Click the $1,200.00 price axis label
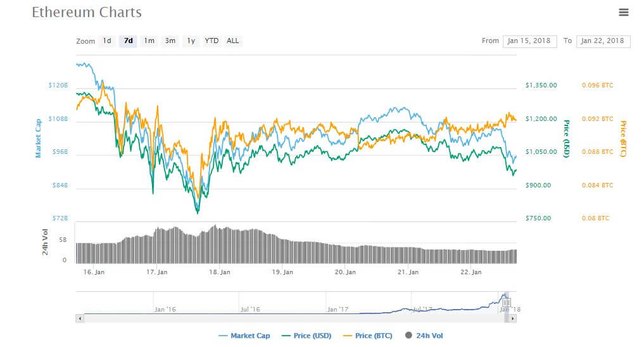 pos(541,119)
